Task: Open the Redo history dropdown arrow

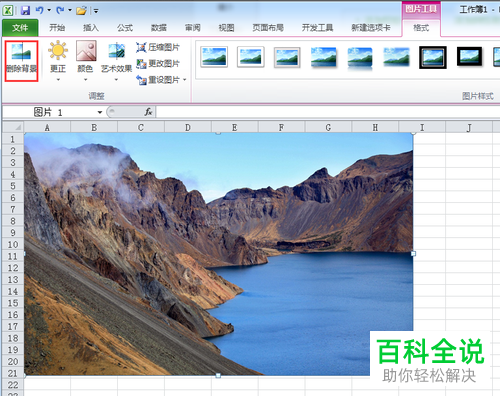Action: pos(70,10)
